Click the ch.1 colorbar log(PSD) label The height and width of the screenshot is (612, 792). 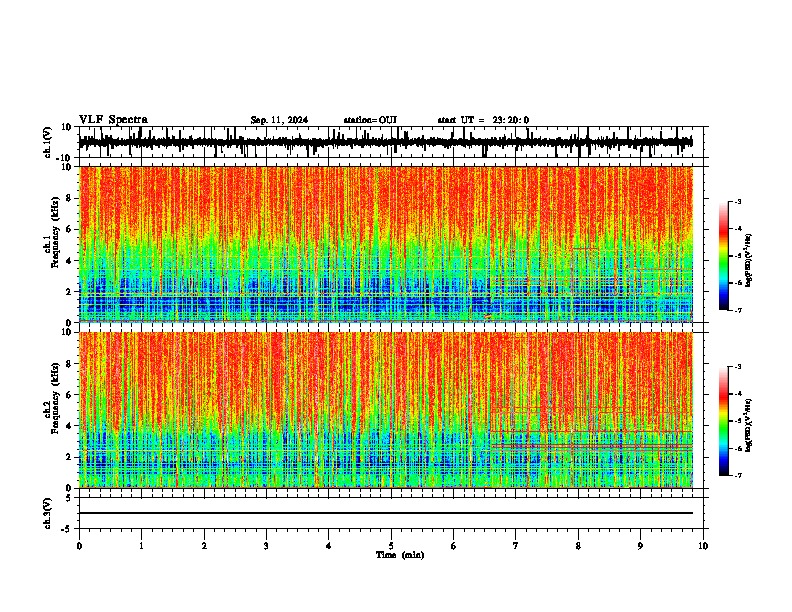[x=748, y=261]
